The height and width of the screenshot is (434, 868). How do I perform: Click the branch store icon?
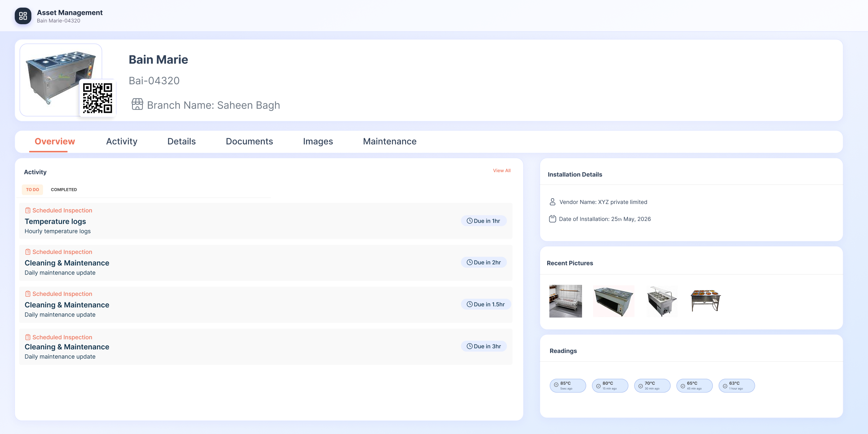point(137,104)
